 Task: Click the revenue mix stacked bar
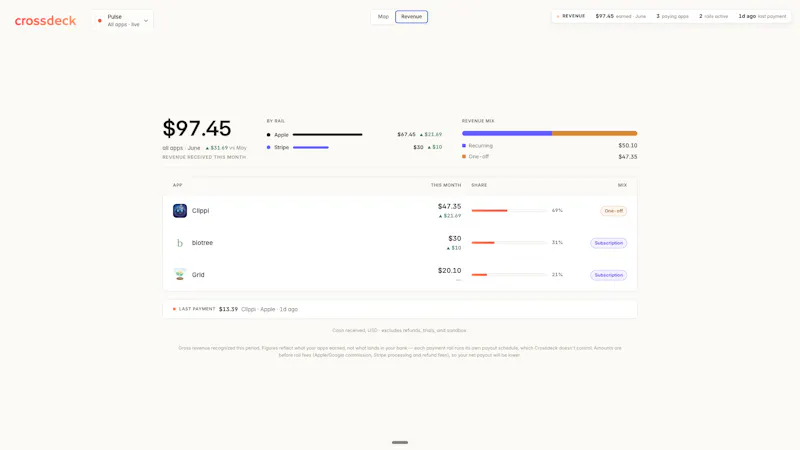pos(549,133)
